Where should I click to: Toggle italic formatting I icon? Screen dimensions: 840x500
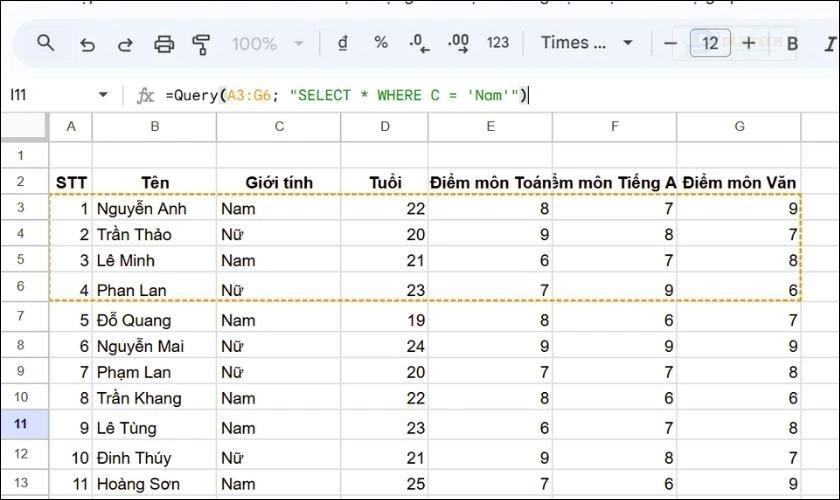coord(831,44)
